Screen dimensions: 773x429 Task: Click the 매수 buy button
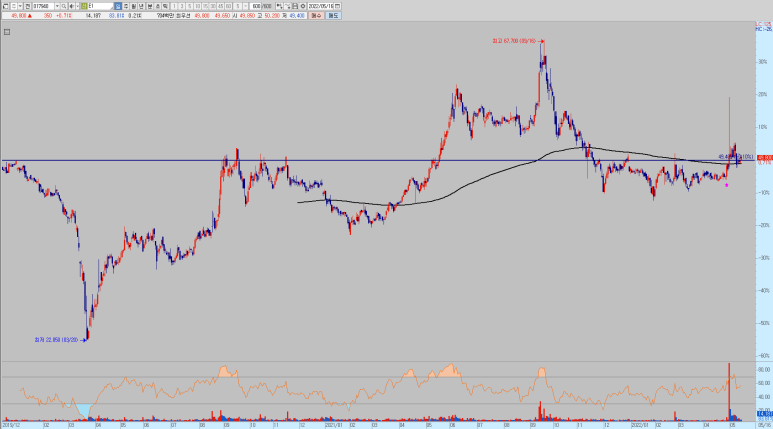point(316,16)
